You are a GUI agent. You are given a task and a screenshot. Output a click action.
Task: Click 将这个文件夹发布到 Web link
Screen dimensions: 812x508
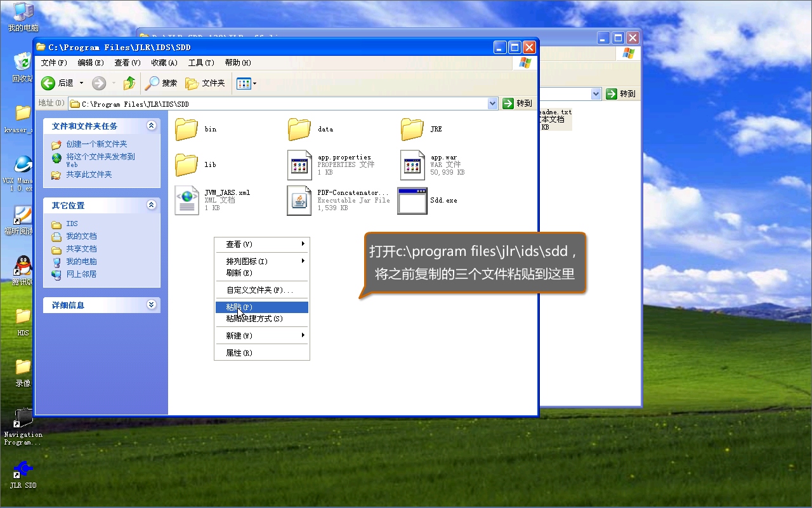tap(100, 160)
